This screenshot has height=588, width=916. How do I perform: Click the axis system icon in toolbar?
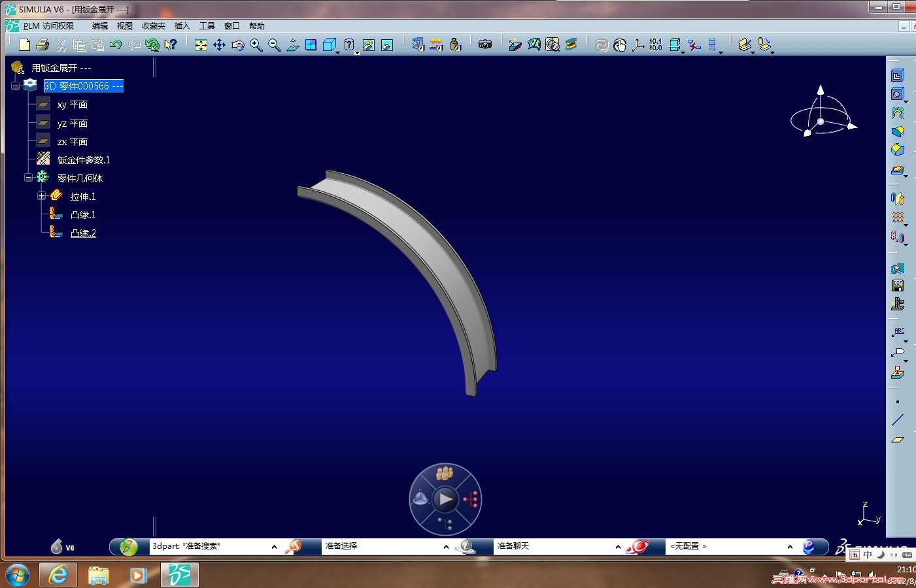pos(637,44)
